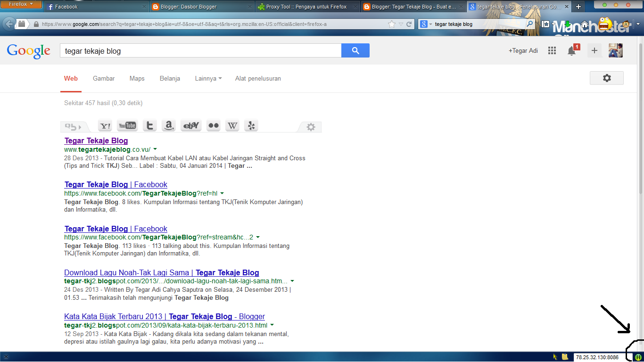Switch to the Proxy Tool tab
This screenshot has height=362, width=644.
pyautogui.click(x=308, y=7)
